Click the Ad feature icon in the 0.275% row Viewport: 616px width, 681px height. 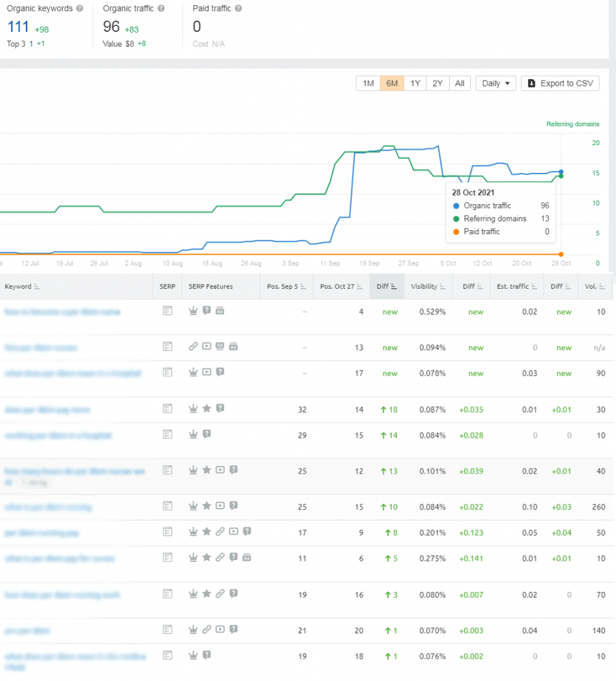(247, 557)
